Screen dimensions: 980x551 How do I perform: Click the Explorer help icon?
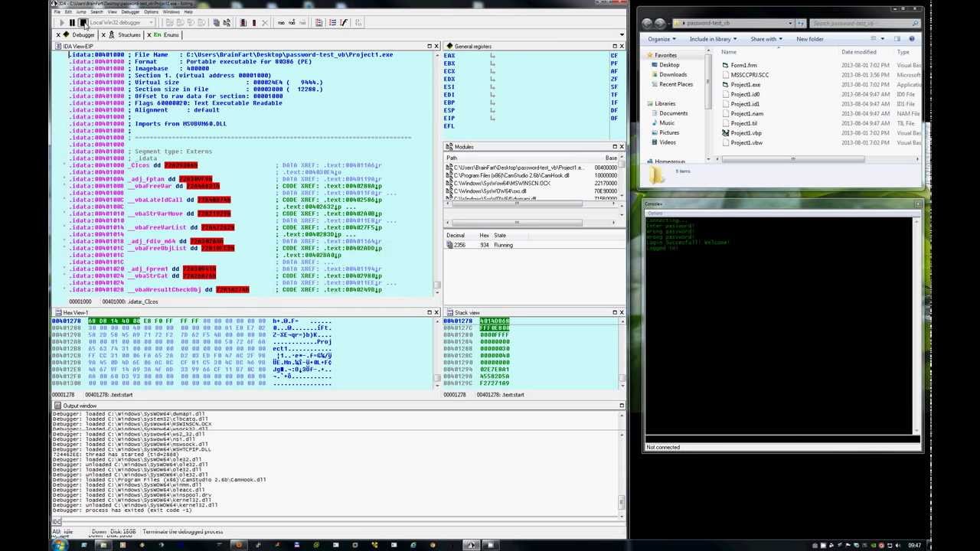click(x=912, y=39)
